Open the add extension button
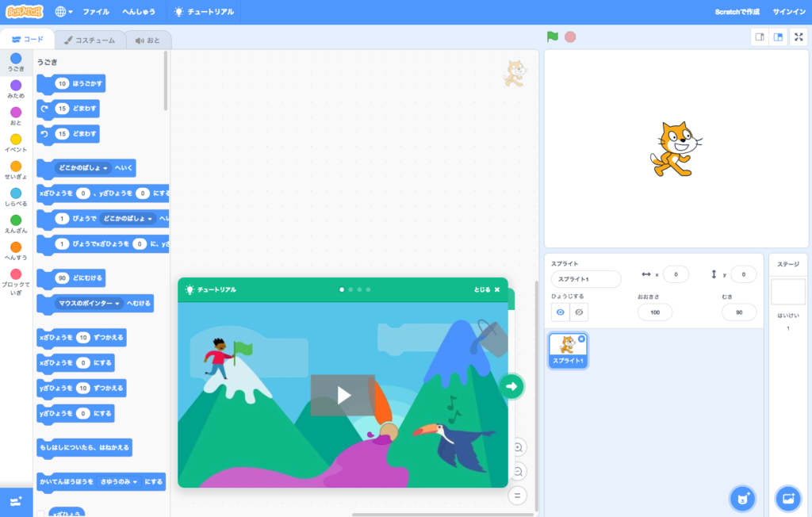The image size is (812, 517). coord(16,501)
